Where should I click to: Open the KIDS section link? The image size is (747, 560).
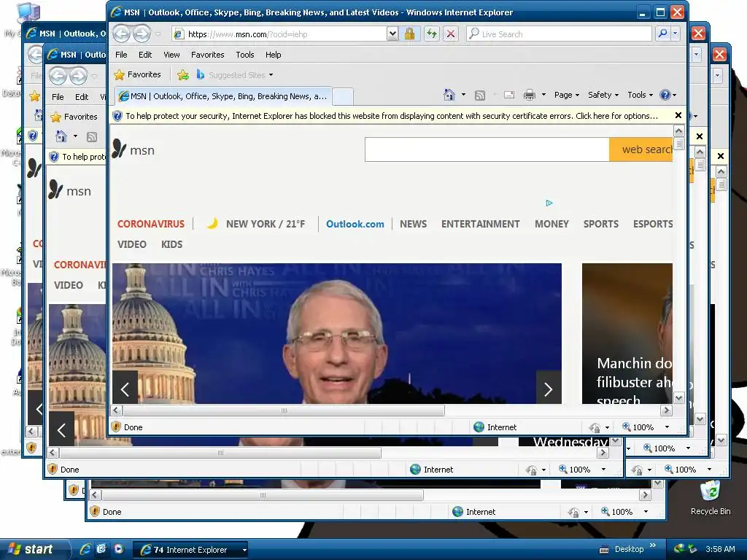pos(171,244)
